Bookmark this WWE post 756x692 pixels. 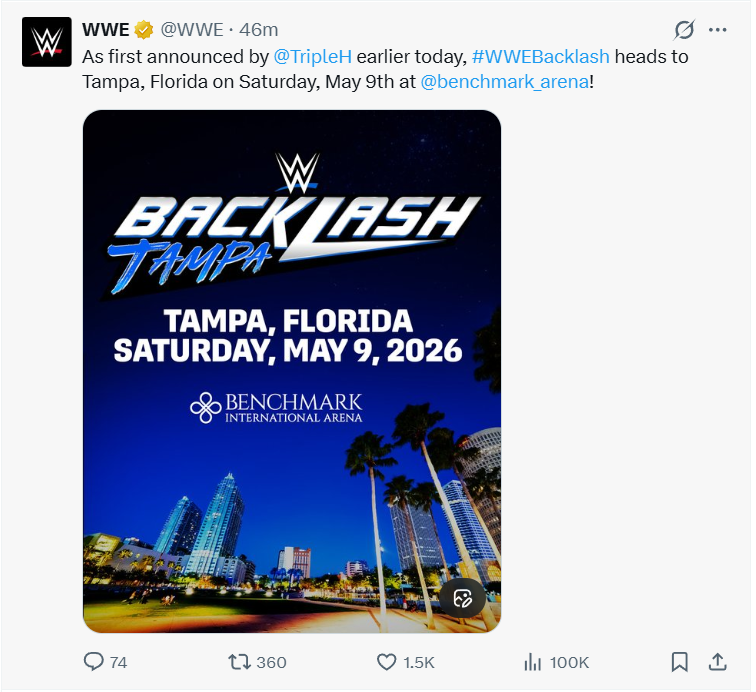679,662
